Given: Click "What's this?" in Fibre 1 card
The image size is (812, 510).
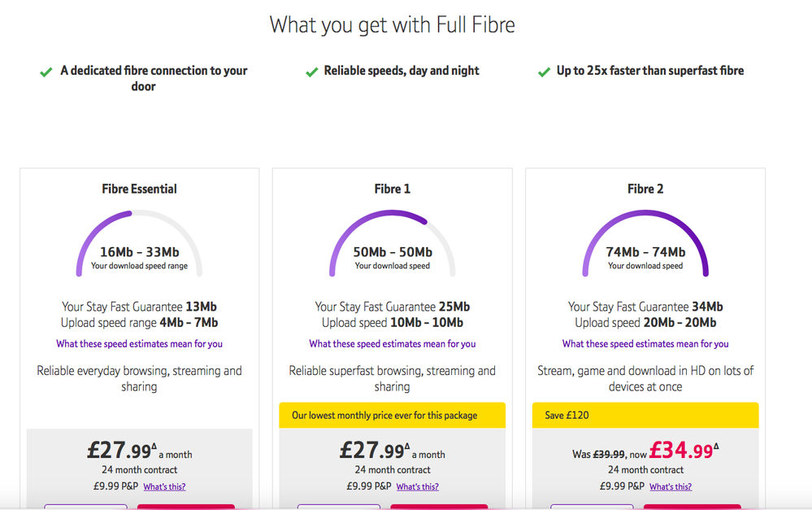Looking at the screenshot, I should tap(418, 487).
